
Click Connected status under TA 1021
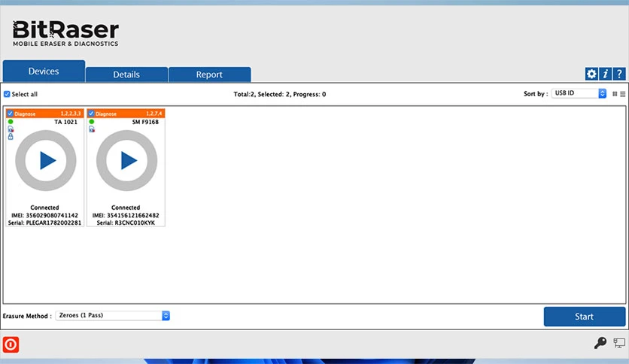44,208
